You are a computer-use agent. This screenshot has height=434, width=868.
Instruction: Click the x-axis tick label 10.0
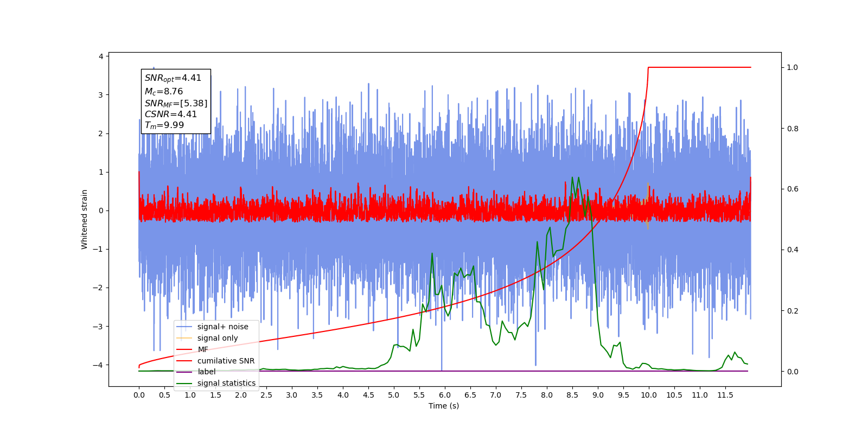pyautogui.click(x=649, y=395)
